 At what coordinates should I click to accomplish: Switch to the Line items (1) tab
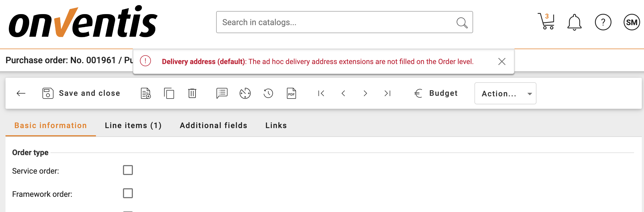click(x=133, y=125)
